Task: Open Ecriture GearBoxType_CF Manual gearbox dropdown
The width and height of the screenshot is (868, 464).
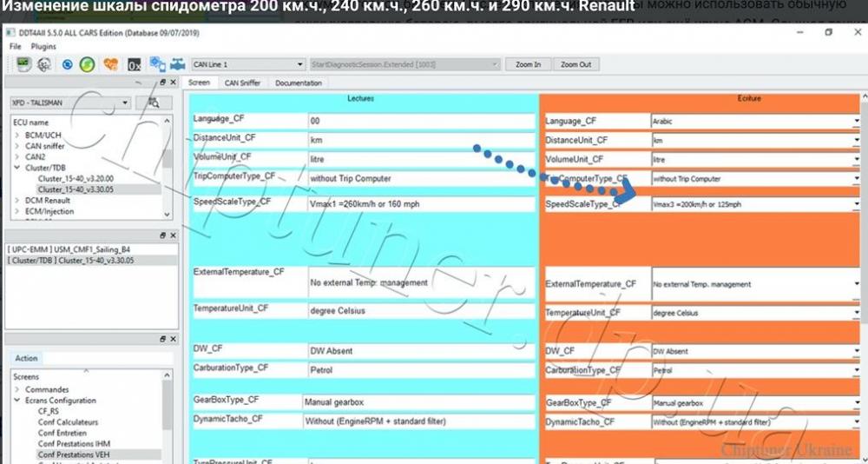Action: point(756,403)
